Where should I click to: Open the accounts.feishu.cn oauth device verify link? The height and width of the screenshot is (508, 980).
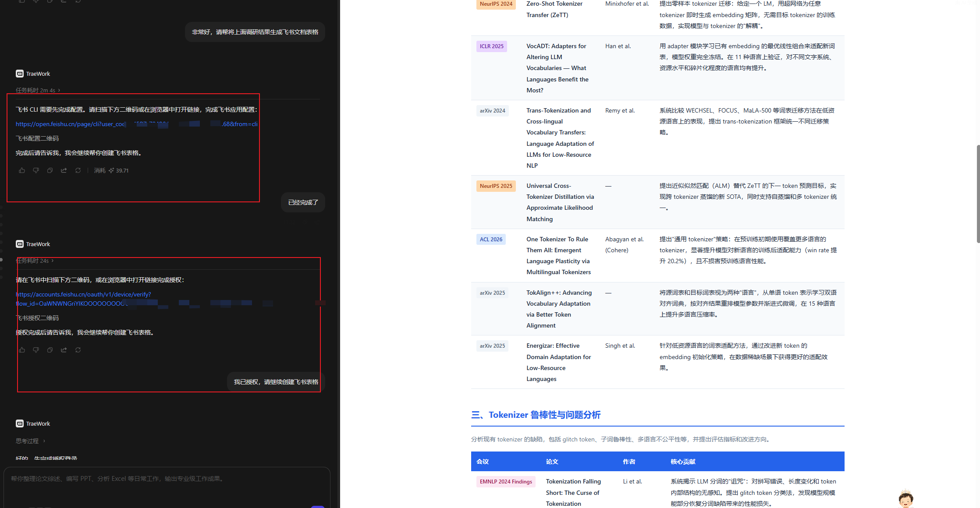[83, 299]
